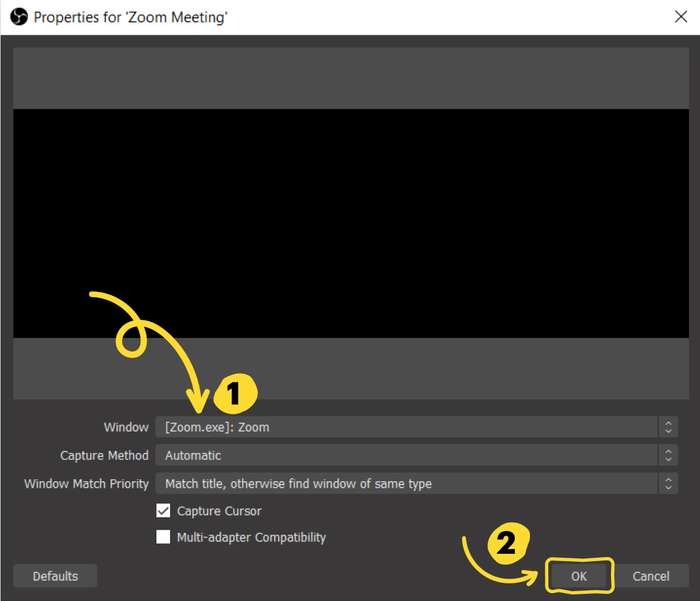The width and height of the screenshot is (700, 601).
Task: Open the Window dropdown showing [Zoom.exe]: Zoom
Action: (x=417, y=427)
